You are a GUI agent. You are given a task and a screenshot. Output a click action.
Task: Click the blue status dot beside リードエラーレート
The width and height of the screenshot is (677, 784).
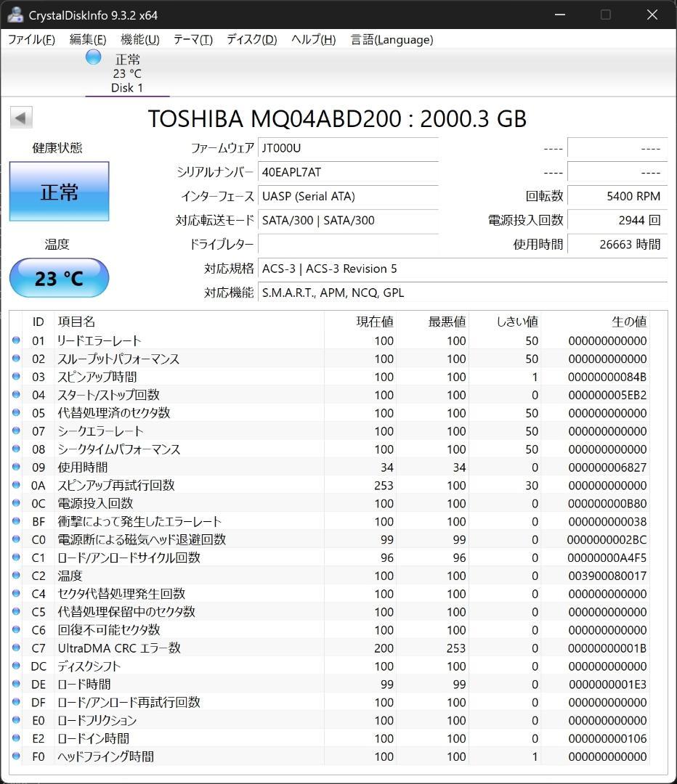click(x=17, y=340)
